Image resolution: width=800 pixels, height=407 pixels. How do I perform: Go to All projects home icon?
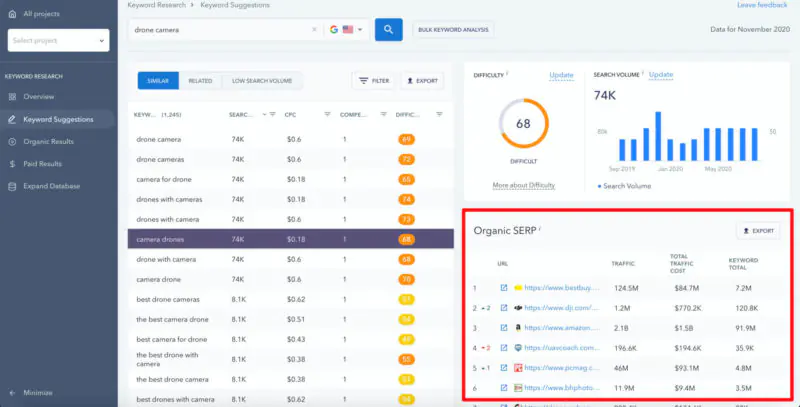pos(12,14)
